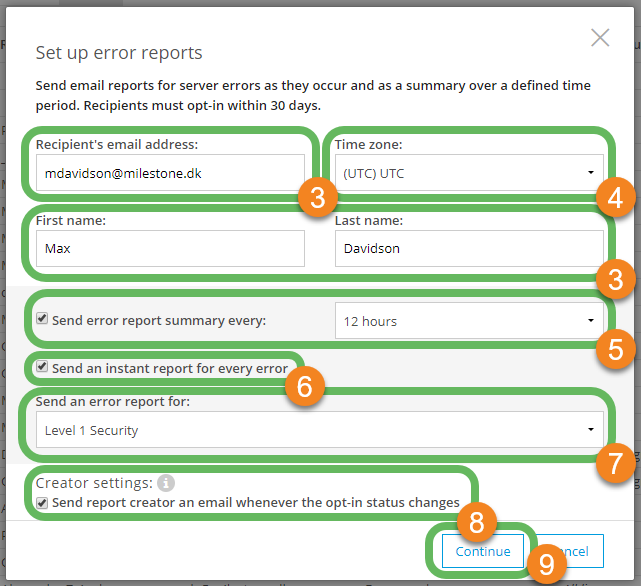The width and height of the screenshot is (641, 586).
Task: Click the orange callout badge numbered 6
Action: point(308,385)
